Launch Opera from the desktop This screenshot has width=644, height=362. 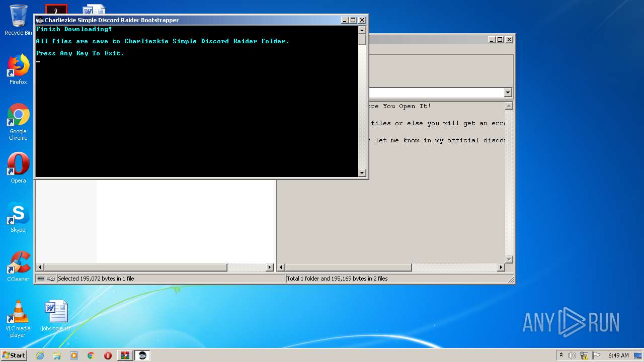click(x=18, y=168)
